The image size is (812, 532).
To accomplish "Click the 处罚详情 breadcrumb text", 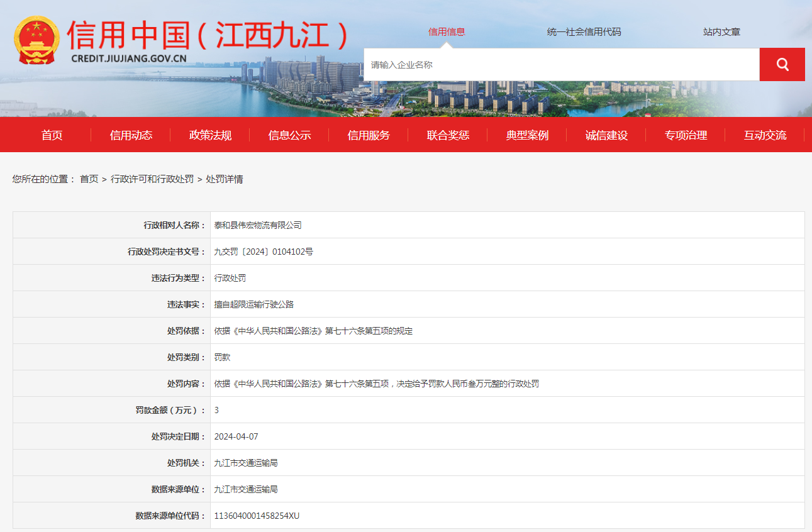I will coord(225,179).
